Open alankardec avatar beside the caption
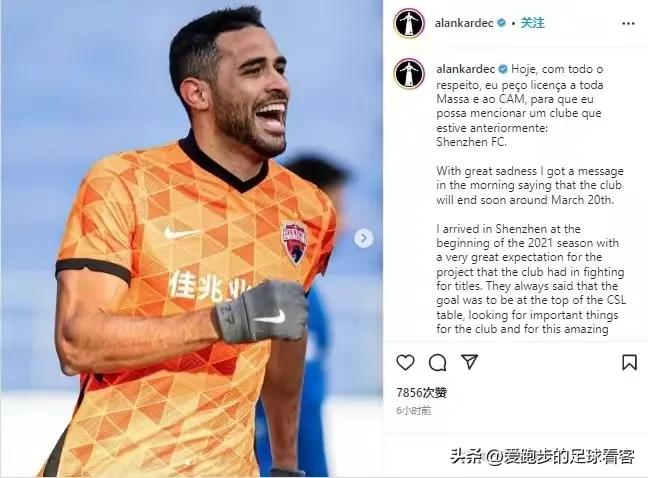The width and height of the screenshot is (648, 478). (409, 74)
